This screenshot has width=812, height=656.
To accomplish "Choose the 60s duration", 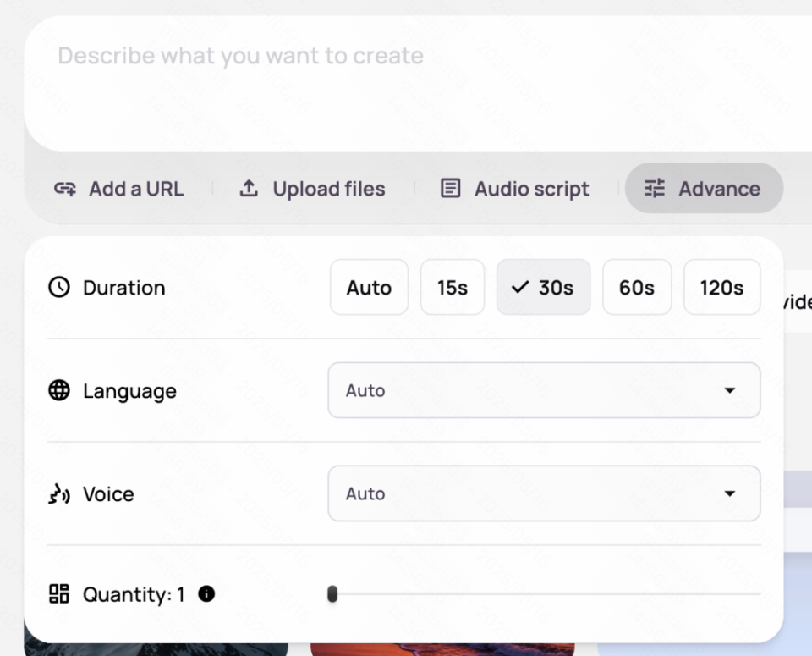I will (x=637, y=288).
